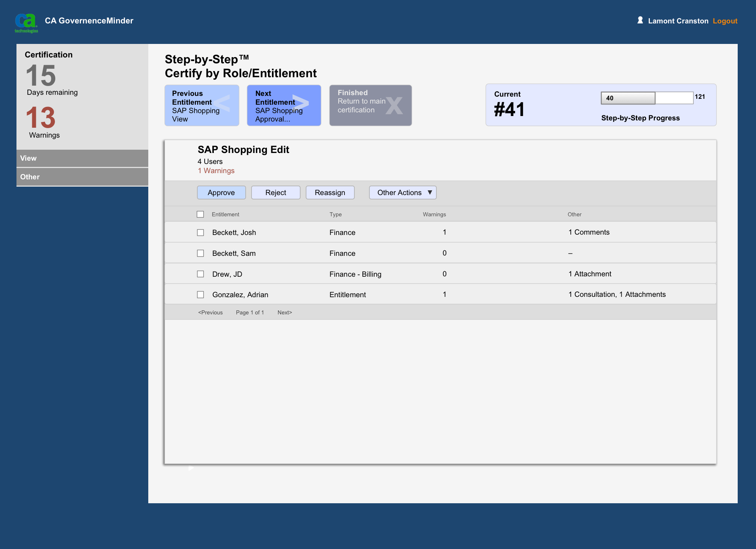This screenshot has width=756, height=549.
Task: Select the Beckett, Sam name
Action: [234, 253]
